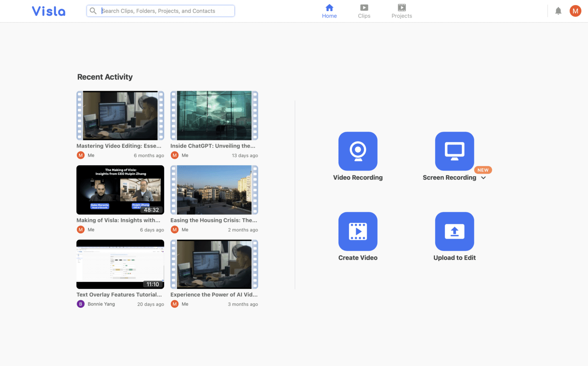Click the Create Video icon
The image size is (588, 366).
tap(358, 231)
